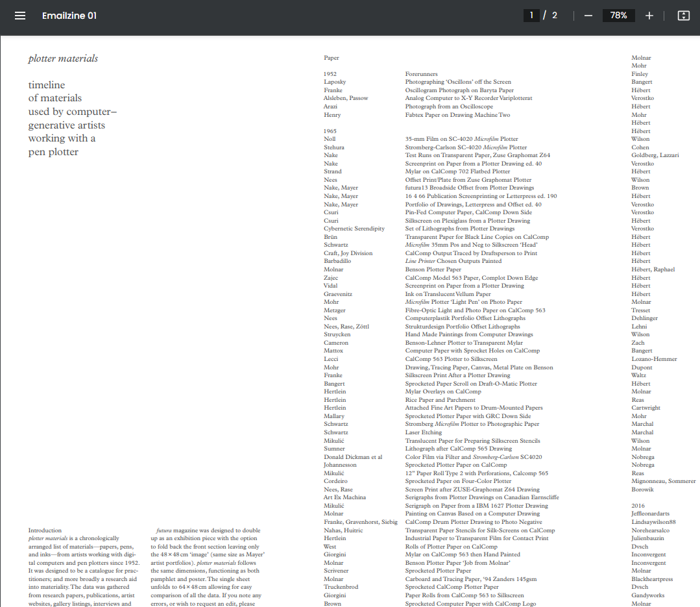
Task: Select the name "Metzger"
Action: pos(335,310)
